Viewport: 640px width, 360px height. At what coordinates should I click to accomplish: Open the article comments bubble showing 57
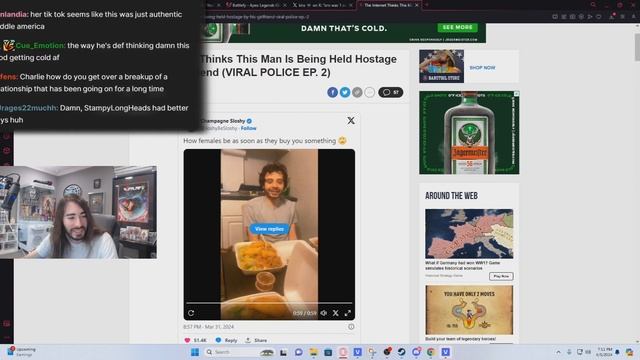(x=391, y=92)
